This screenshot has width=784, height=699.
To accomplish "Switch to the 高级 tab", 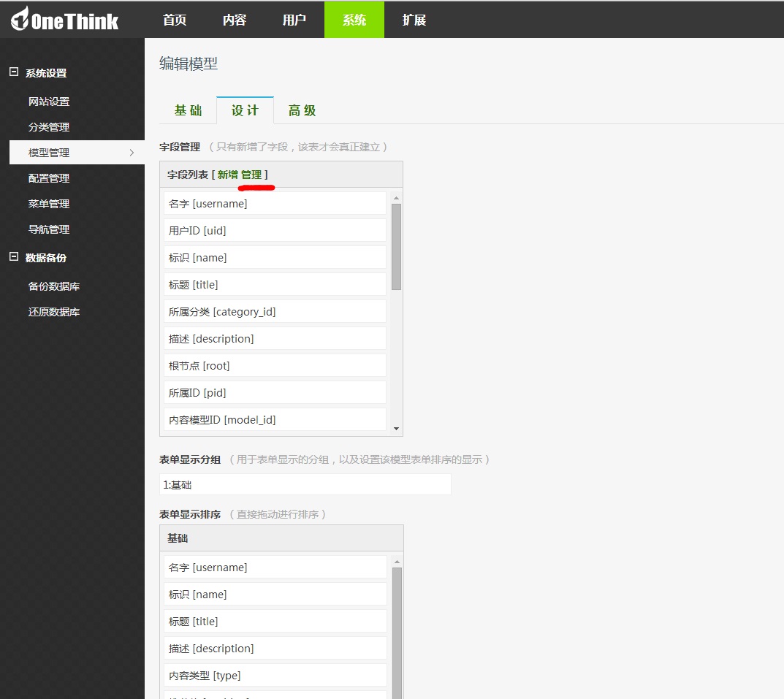I will (302, 110).
